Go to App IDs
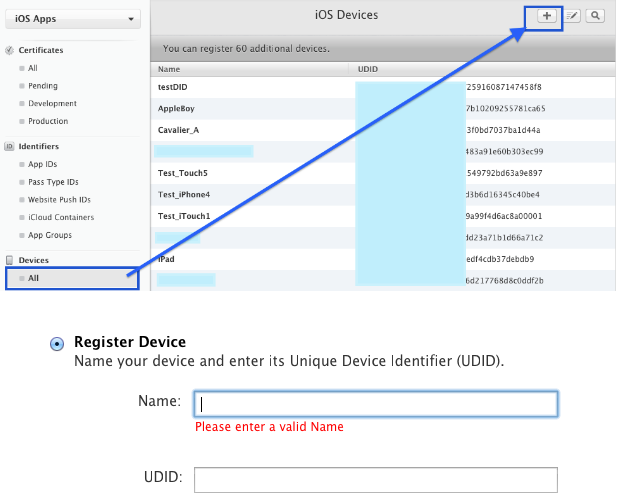Screen dimensions: 617x502 pyautogui.click(x=43, y=164)
